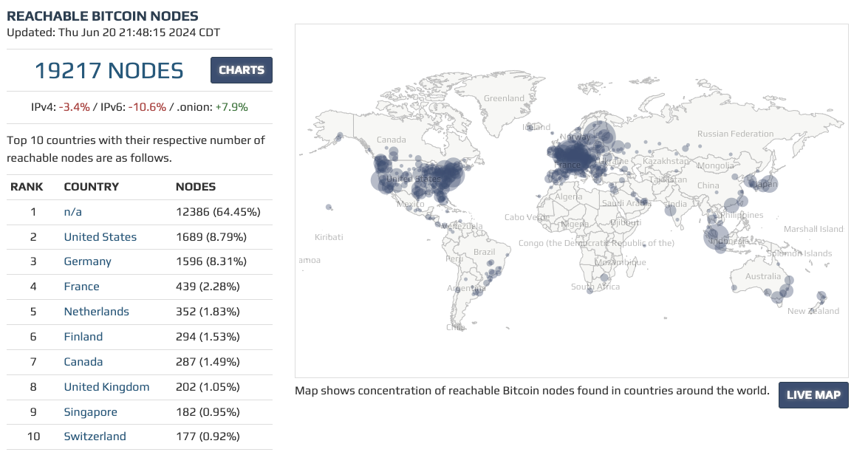Open the United States link
Screen dimensions: 868x452
(100, 237)
